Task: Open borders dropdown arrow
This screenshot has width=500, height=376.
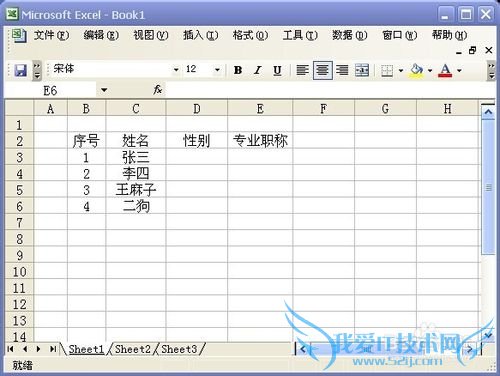Action: point(401,70)
